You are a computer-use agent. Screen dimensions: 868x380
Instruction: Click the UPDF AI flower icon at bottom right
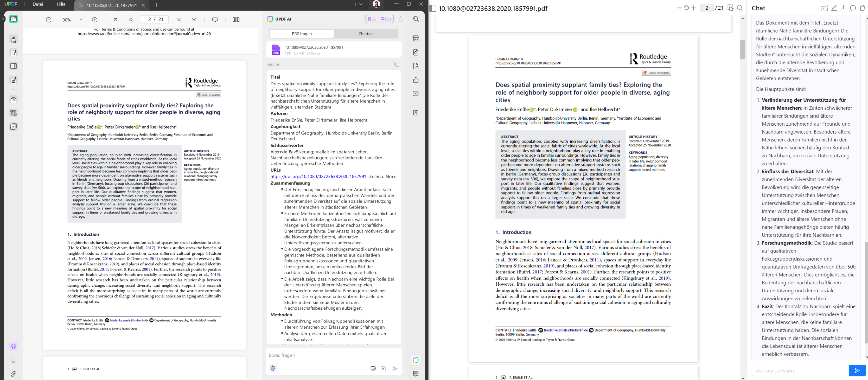(415, 360)
